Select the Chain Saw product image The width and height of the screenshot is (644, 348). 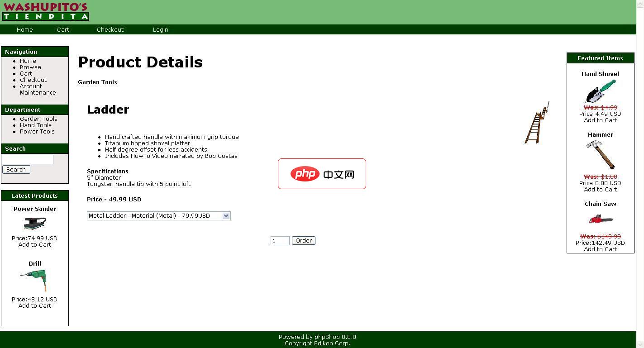click(x=600, y=219)
